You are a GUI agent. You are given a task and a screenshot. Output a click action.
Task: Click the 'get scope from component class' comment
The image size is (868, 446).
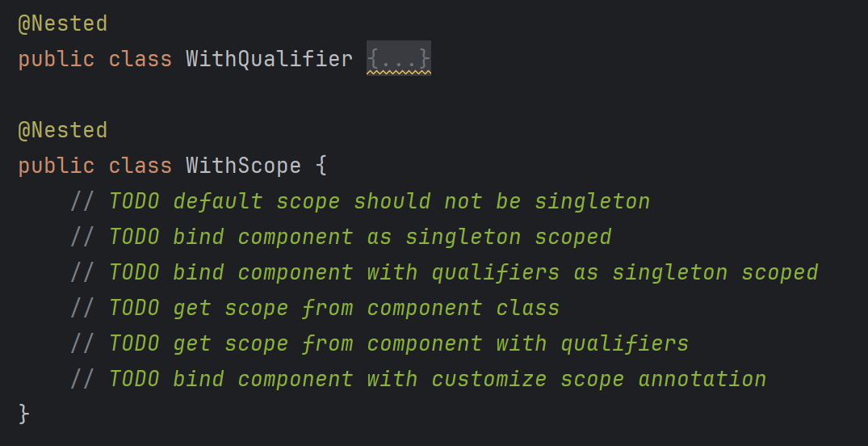tap(334, 308)
